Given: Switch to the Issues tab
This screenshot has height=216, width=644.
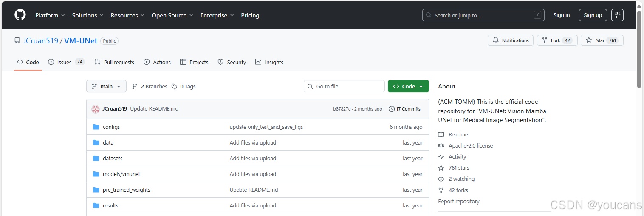Looking at the screenshot, I should click(x=66, y=62).
